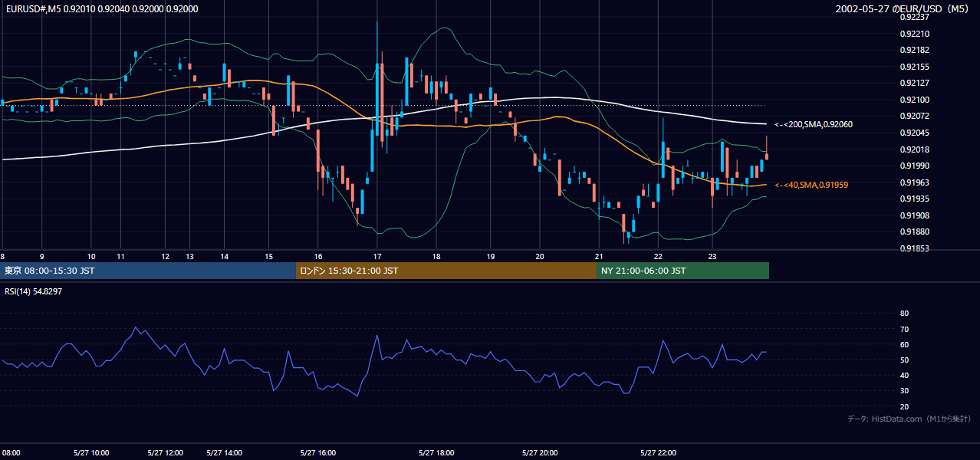
Task: Select hour 15 on the chart hour axis
Action: [269, 256]
